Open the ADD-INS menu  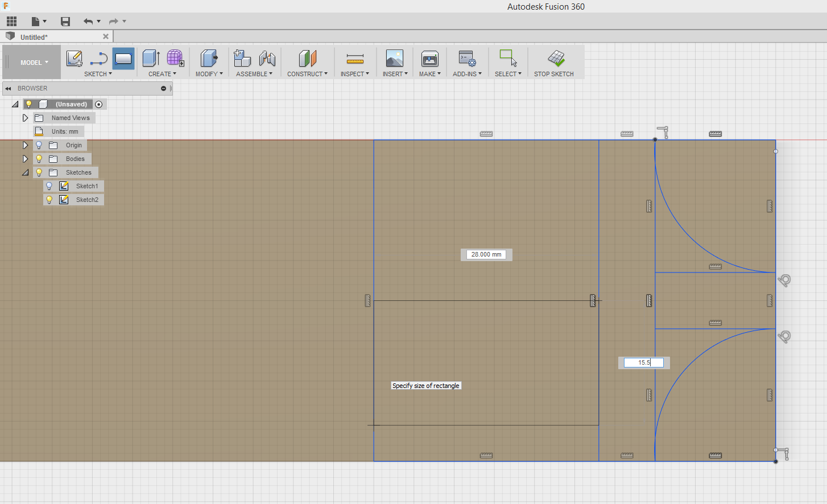[467, 74]
